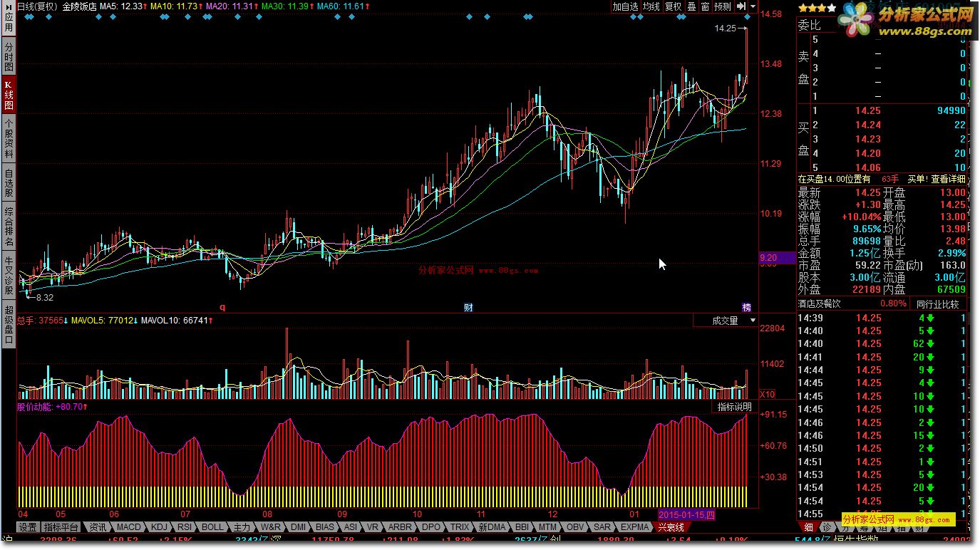
Task: Click 涨幅 +10.04% value
Action: click(860, 217)
